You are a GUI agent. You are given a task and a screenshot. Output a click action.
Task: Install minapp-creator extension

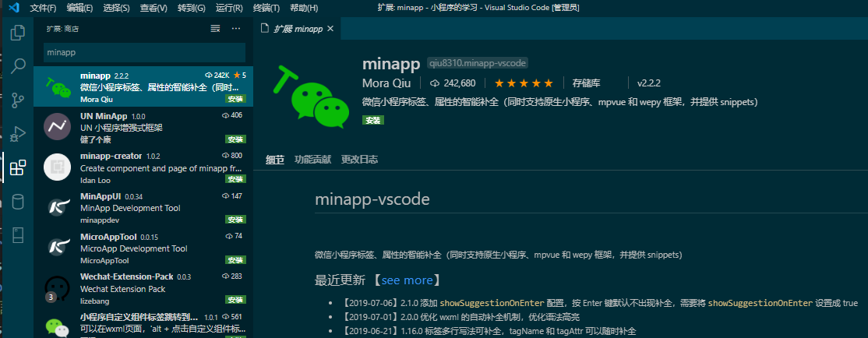click(235, 179)
